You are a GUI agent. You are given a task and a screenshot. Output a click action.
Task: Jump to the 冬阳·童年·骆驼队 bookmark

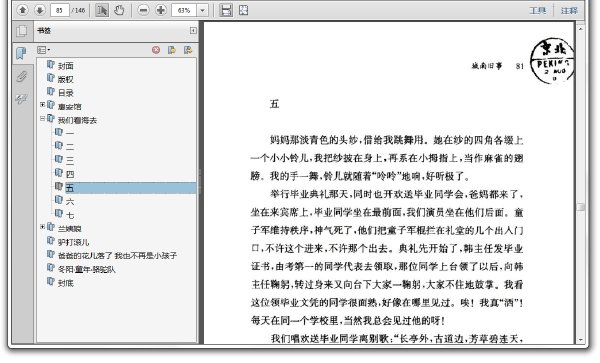[86, 269]
